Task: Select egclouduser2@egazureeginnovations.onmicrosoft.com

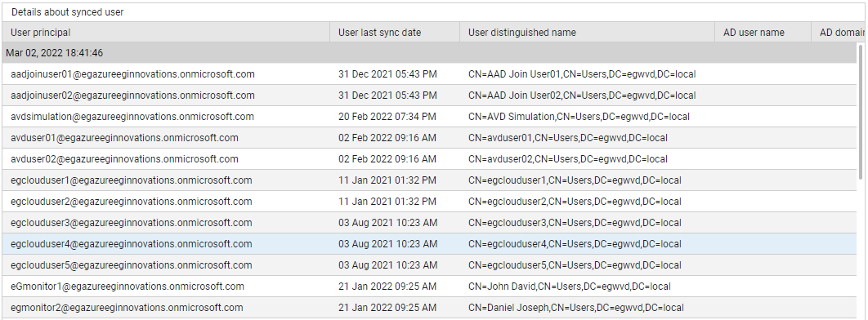Action: tap(132, 201)
